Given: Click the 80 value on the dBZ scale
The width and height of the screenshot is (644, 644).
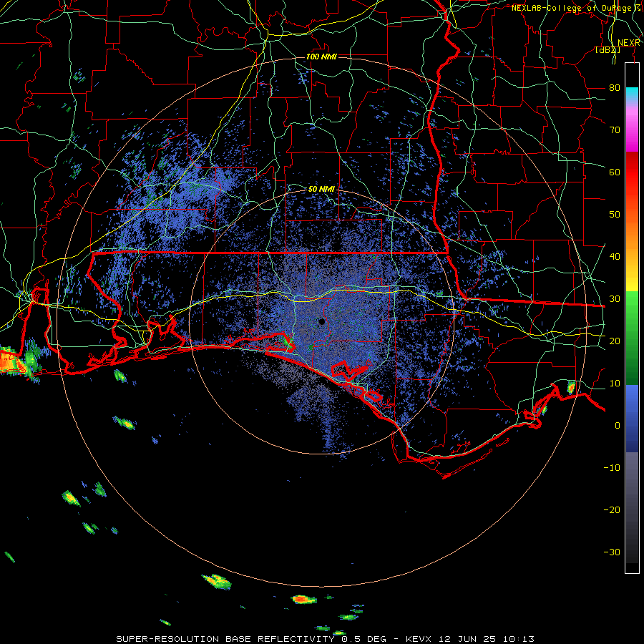Looking at the screenshot, I should click(x=615, y=87).
